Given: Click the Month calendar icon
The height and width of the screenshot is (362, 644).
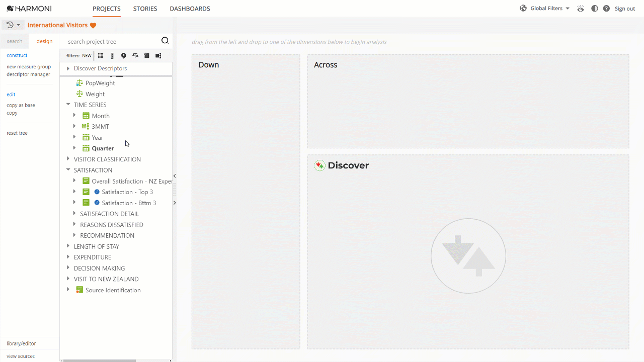Looking at the screenshot, I should coord(86,116).
